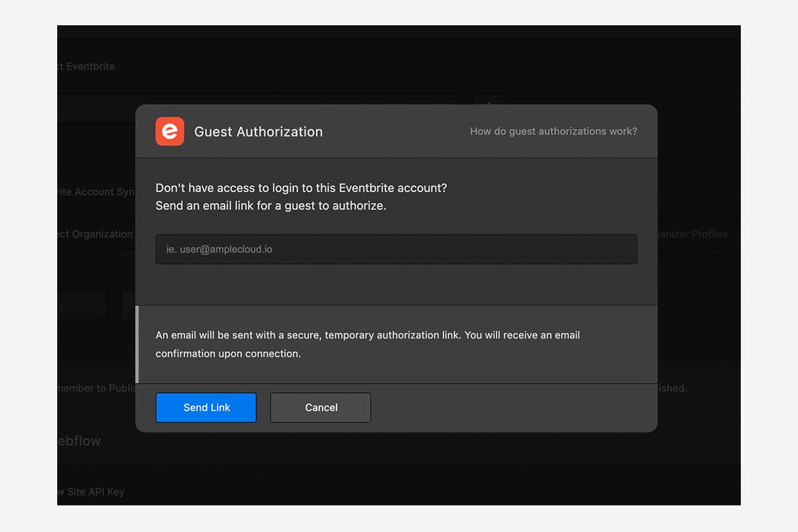Viewport: 798px width, 532px height.
Task: Click the "Guest Authorization" dialog title
Action: pos(258,132)
